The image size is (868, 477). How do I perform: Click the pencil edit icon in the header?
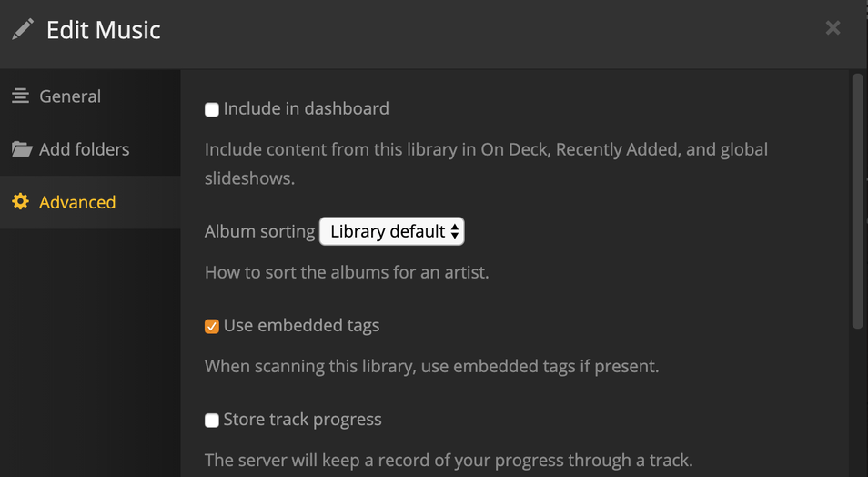pos(22,29)
